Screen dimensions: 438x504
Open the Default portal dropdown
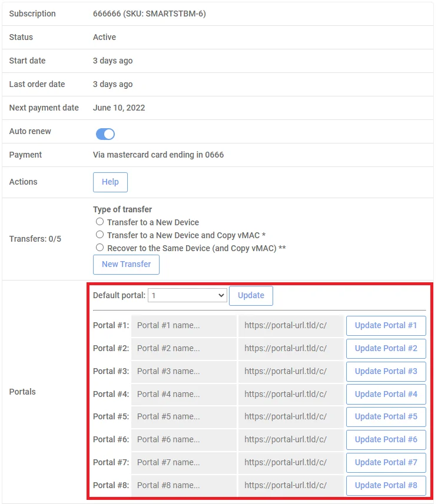[187, 295]
